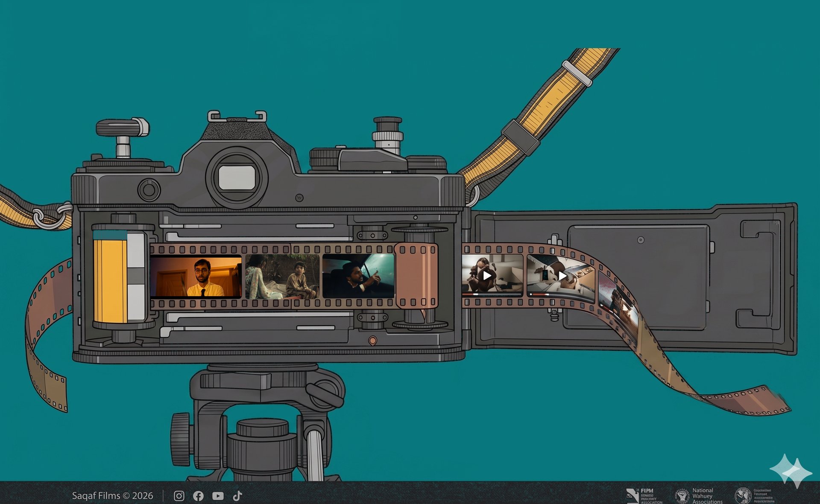Open the YouTube icon in footer
The height and width of the screenshot is (504, 820).
pos(218,496)
